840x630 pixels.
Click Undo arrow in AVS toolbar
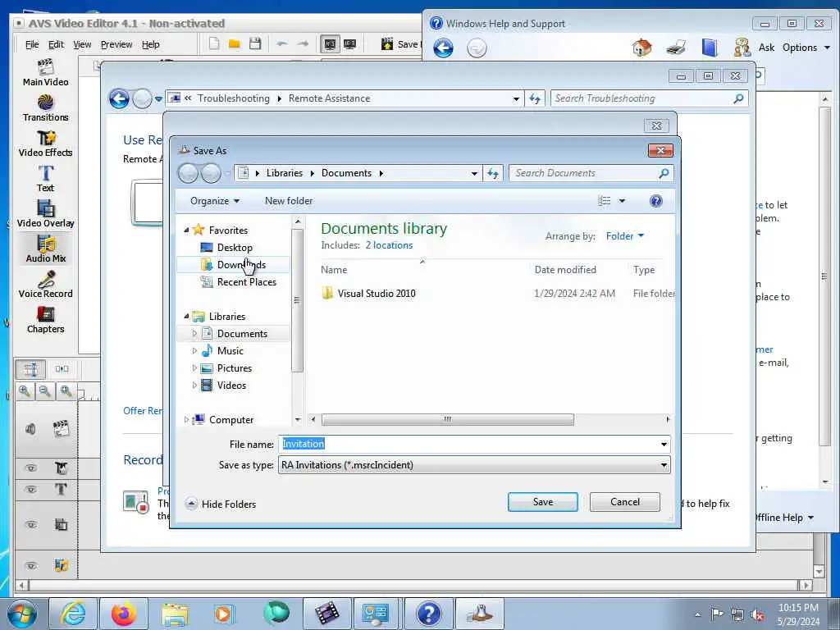[282, 44]
